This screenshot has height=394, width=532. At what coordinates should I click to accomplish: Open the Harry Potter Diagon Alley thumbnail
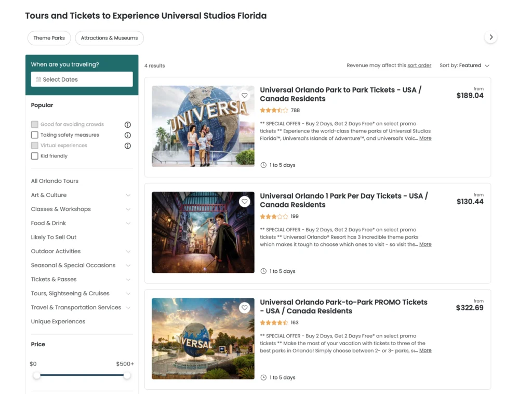pos(203,232)
